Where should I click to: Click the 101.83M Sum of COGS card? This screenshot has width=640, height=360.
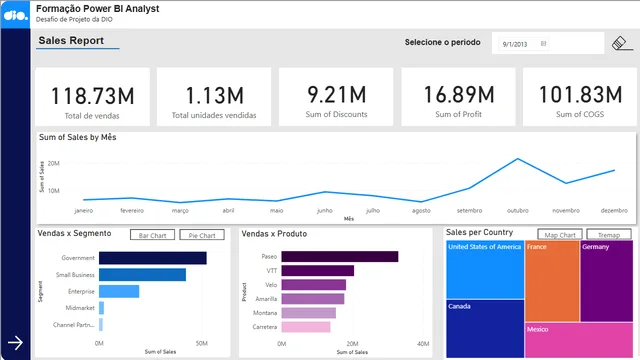(x=580, y=97)
